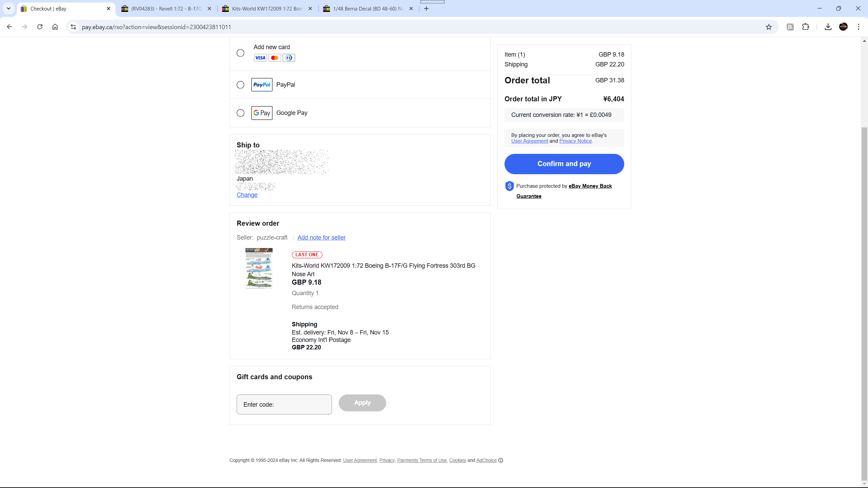The image size is (868, 488).
Task: Switch to the Checkout eBay tab
Action: pos(66,8)
